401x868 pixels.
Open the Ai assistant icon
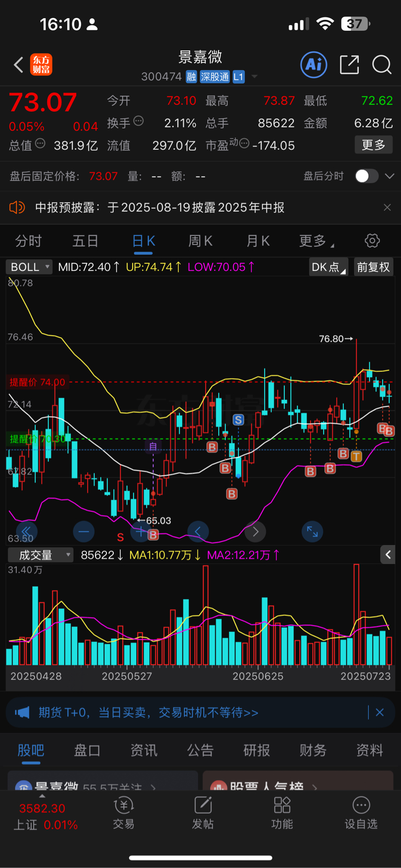coord(314,65)
